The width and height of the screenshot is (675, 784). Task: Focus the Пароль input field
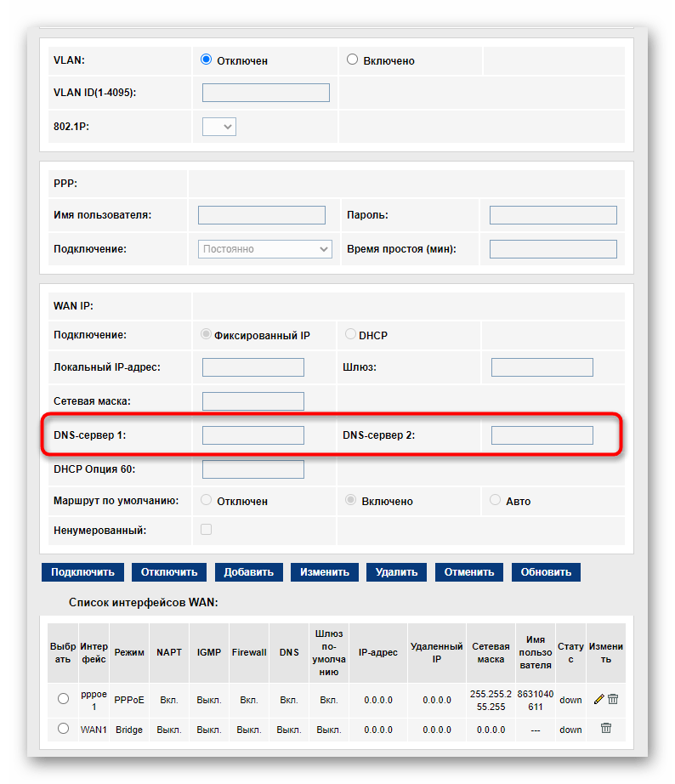[553, 215]
